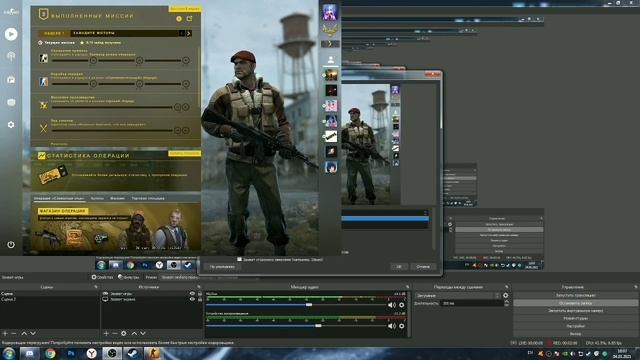The image size is (640, 360).
Task: Toggle visibility of game capture source
Action: click(192, 293)
